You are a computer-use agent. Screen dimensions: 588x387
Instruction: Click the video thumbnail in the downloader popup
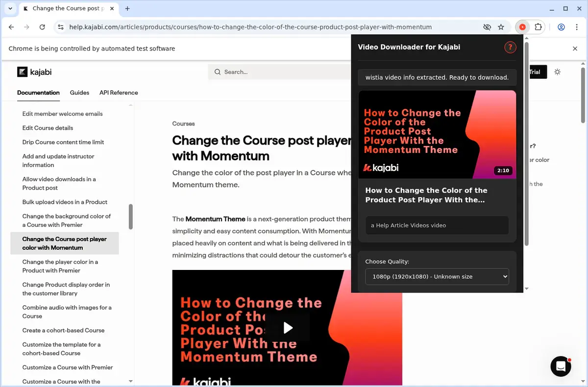(437, 134)
